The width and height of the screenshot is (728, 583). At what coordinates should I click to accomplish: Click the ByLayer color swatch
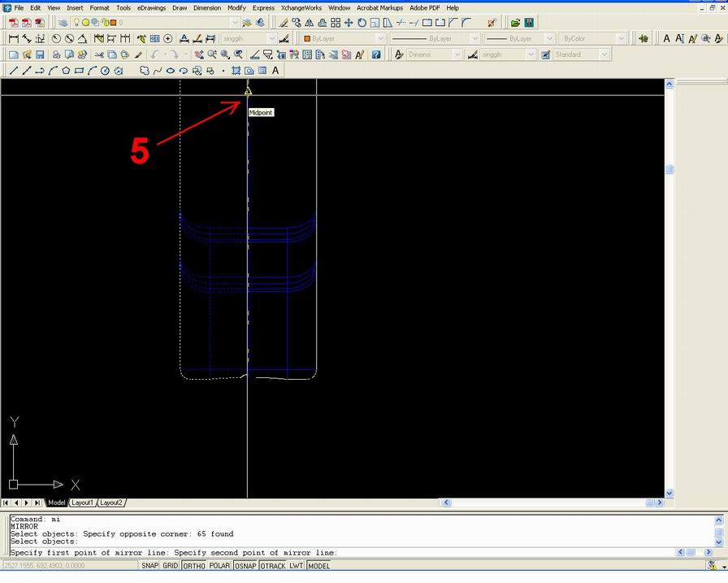click(x=305, y=38)
